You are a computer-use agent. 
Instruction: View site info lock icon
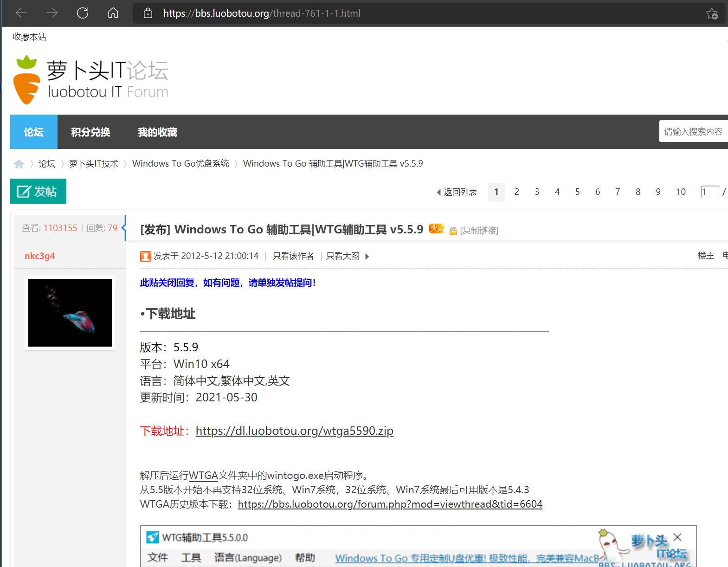[x=148, y=13]
